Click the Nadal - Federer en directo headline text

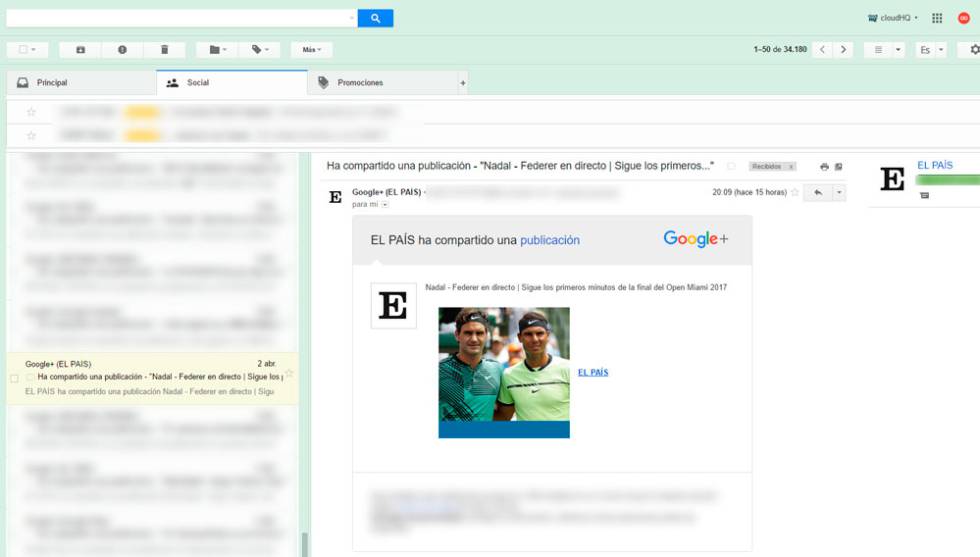(x=576, y=288)
